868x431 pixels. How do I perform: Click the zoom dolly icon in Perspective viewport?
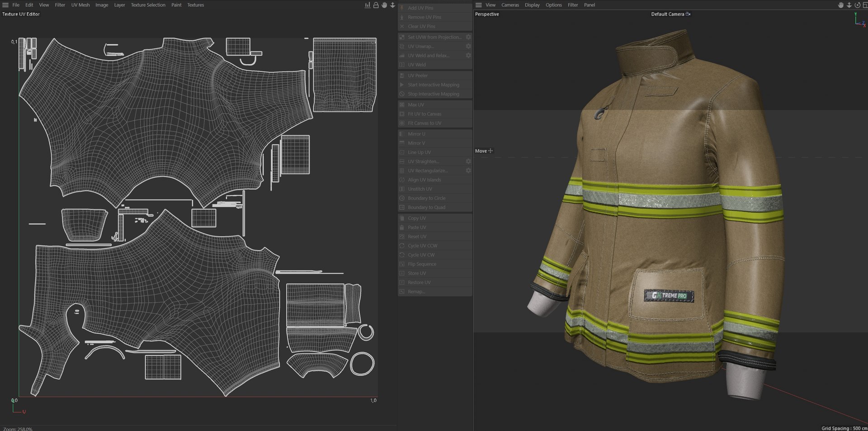coord(849,5)
